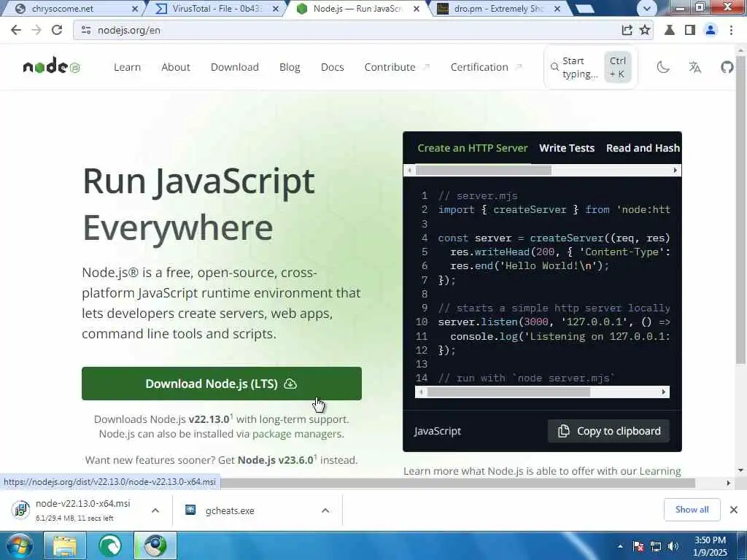The width and height of the screenshot is (747, 560).
Task: Open the Learn nav item
Action: pos(127,67)
